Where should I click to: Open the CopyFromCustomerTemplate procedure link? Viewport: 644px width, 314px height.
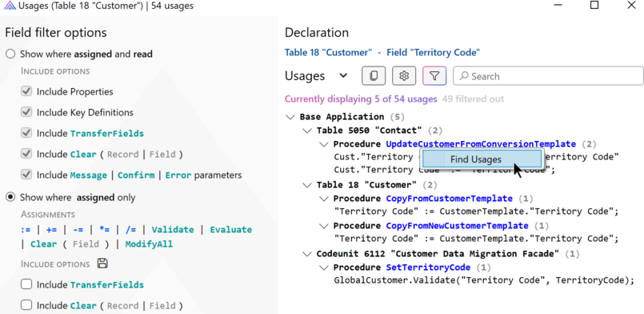449,199
